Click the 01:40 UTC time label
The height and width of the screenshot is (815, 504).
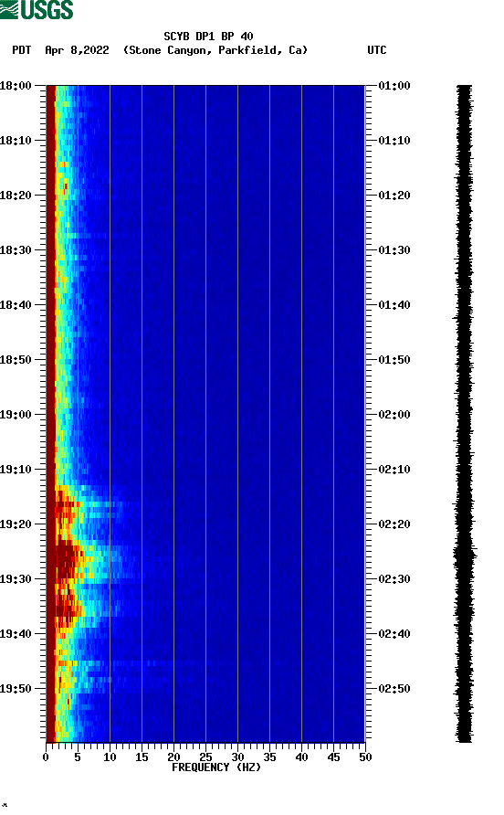[394, 305]
